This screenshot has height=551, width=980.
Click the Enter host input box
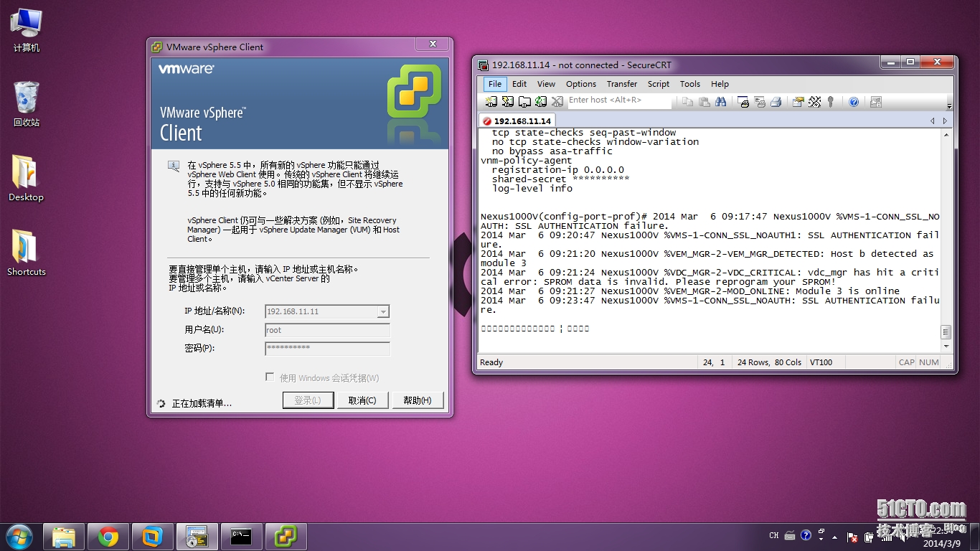(x=619, y=100)
